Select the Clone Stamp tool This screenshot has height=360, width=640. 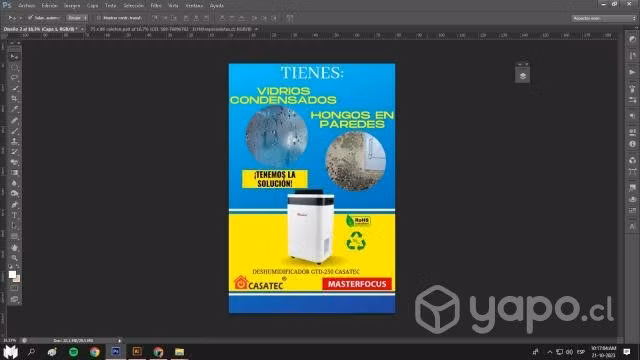pos(14,141)
